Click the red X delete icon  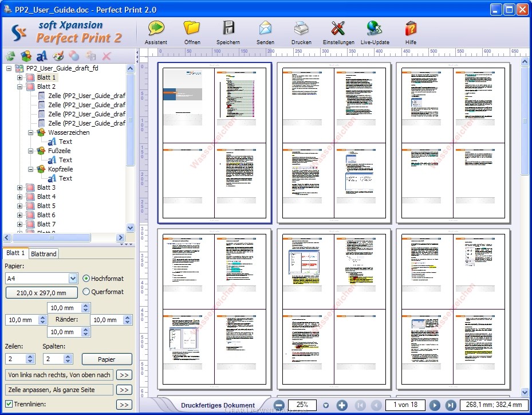click(107, 56)
